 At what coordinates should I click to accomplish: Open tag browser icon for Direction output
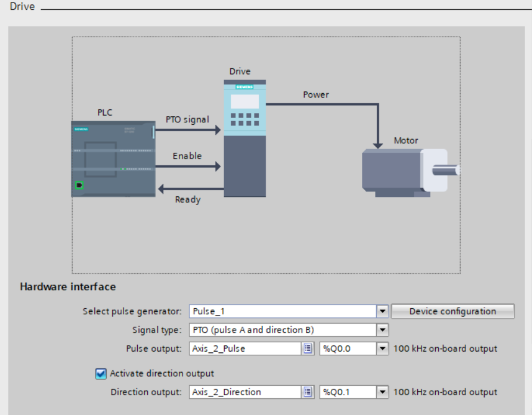click(x=307, y=392)
